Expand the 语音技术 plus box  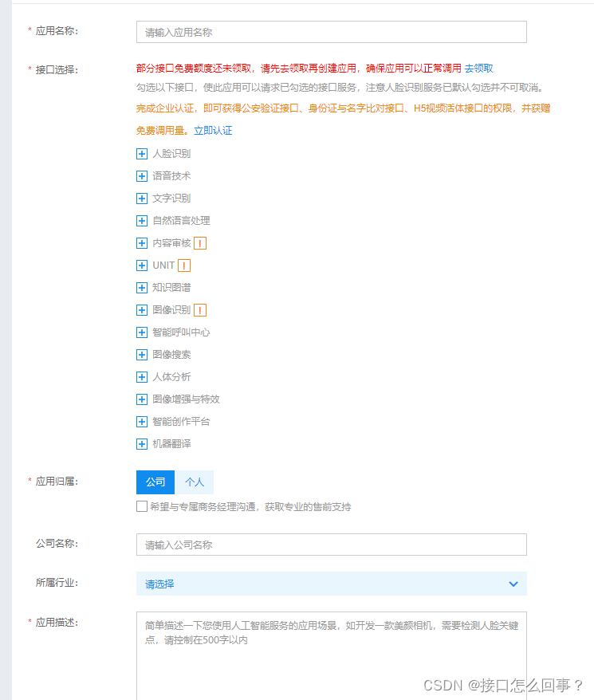coord(142,176)
